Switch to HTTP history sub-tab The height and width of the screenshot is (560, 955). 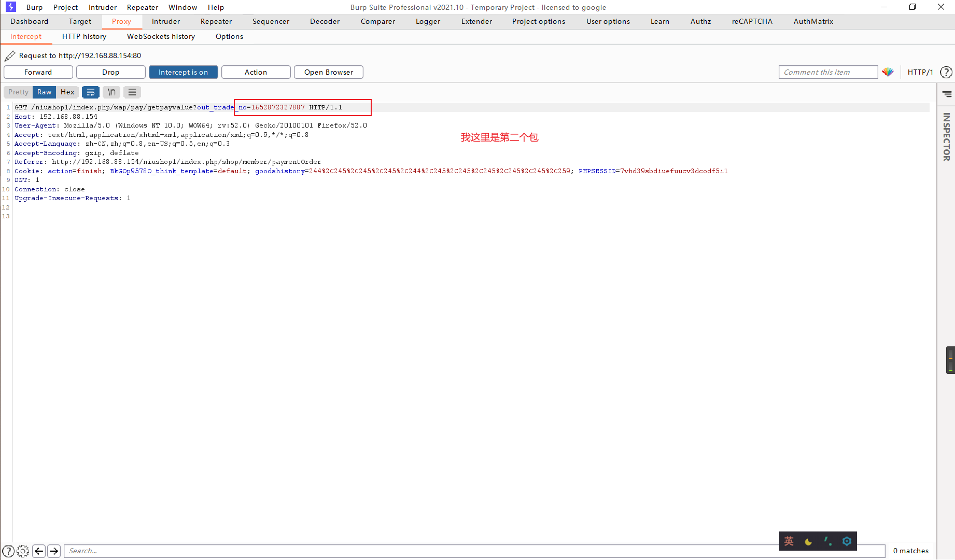click(84, 36)
